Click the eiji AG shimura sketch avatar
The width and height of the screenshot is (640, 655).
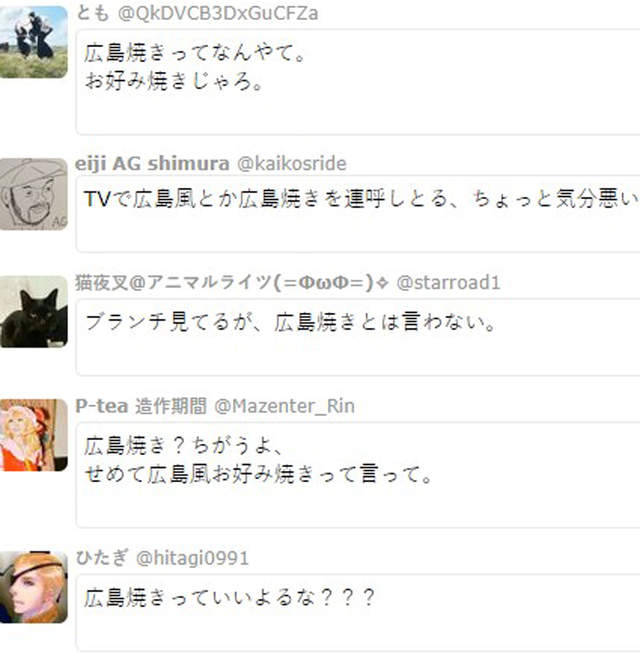pos(33,194)
